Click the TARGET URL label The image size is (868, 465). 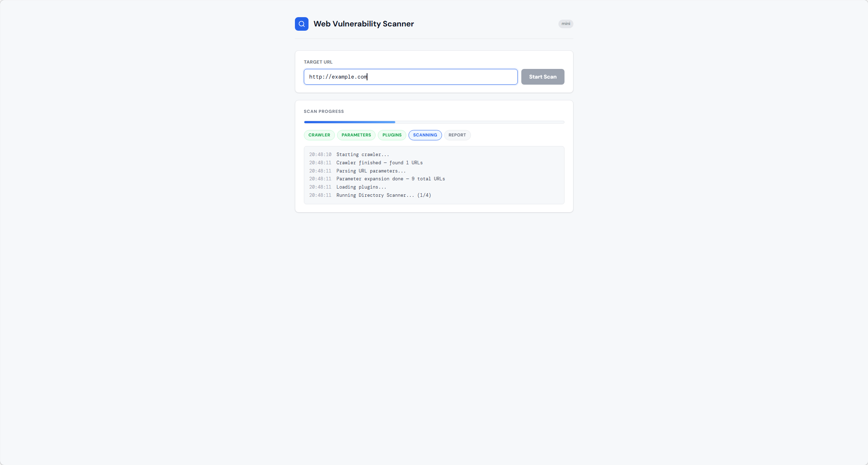(318, 62)
